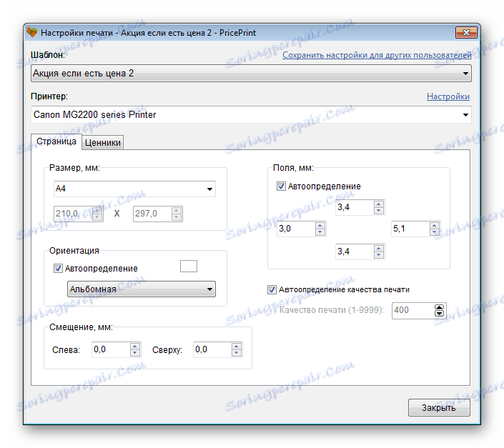Increase the Слева offset value

pos(135,347)
